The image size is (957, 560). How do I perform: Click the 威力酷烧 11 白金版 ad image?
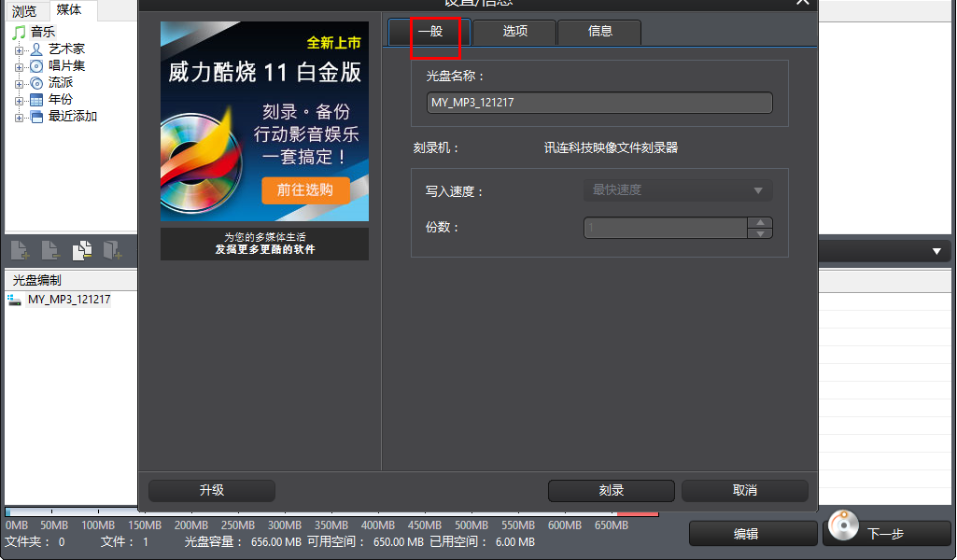click(x=264, y=121)
